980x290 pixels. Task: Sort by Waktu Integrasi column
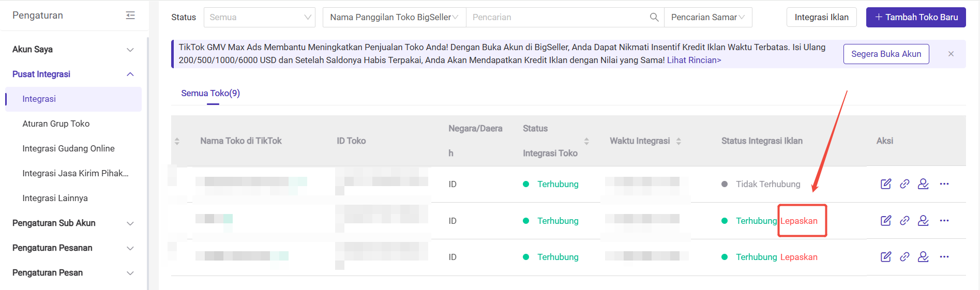(x=679, y=141)
